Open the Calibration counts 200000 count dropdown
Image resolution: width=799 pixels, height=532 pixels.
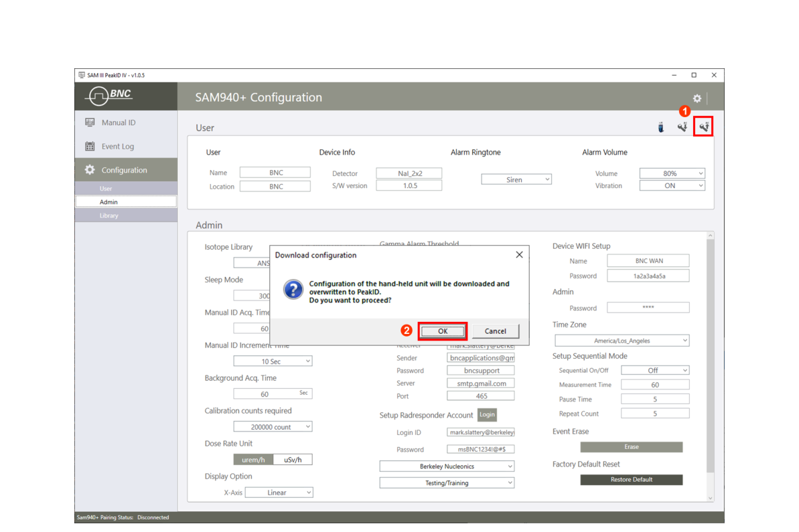273,427
